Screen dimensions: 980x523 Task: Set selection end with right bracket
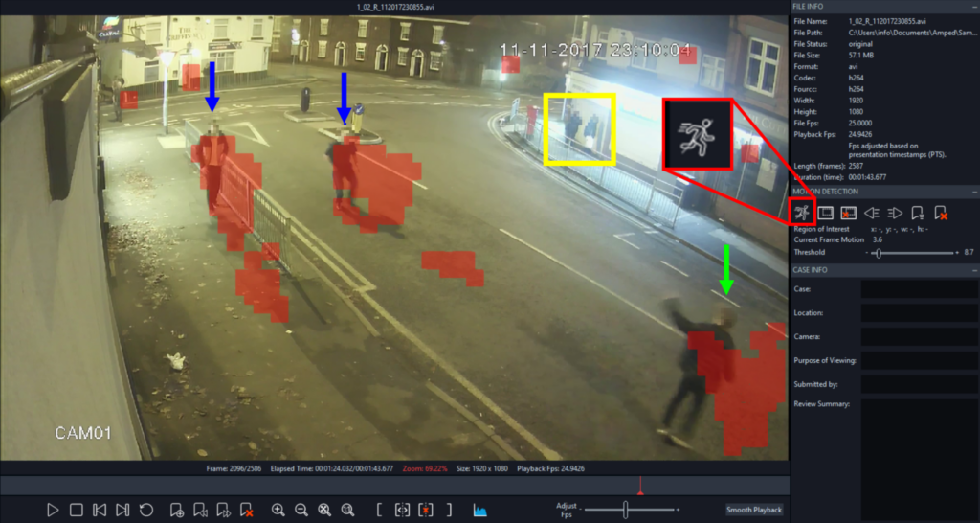449,510
